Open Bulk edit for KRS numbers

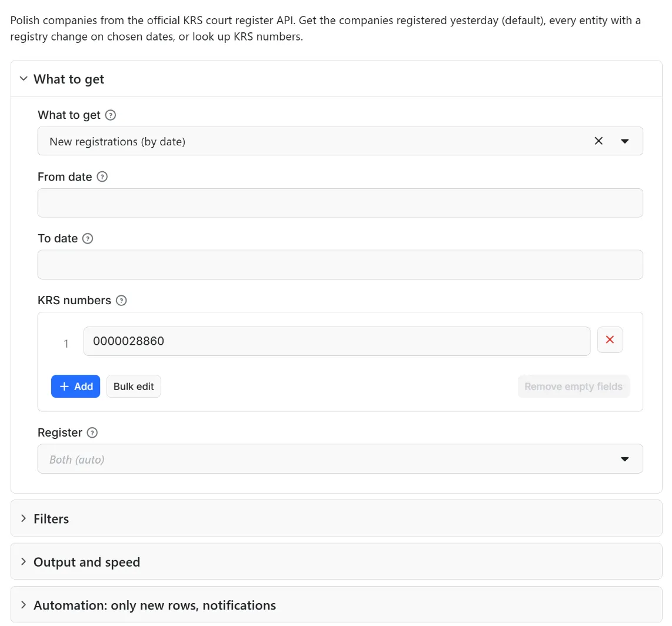(x=134, y=387)
